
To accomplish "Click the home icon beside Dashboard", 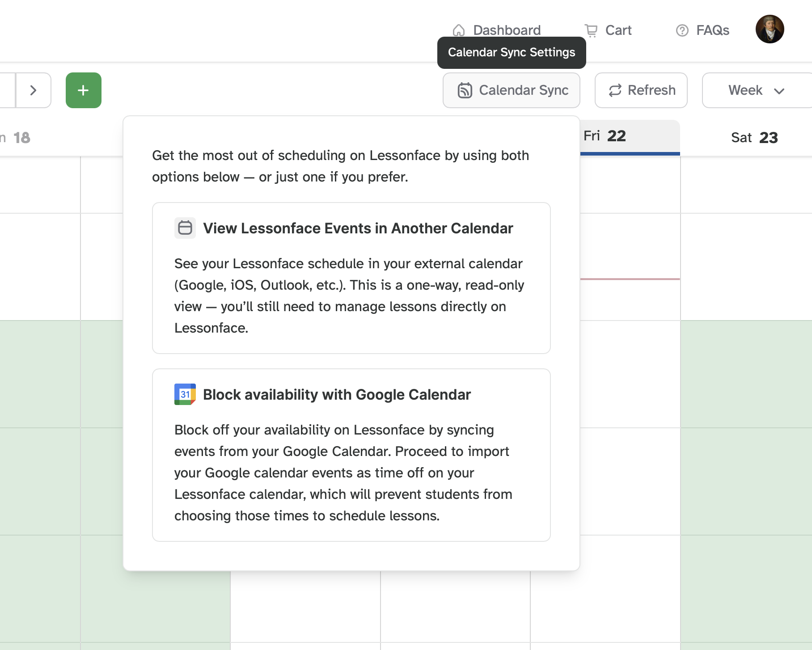I will tap(459, 30).
